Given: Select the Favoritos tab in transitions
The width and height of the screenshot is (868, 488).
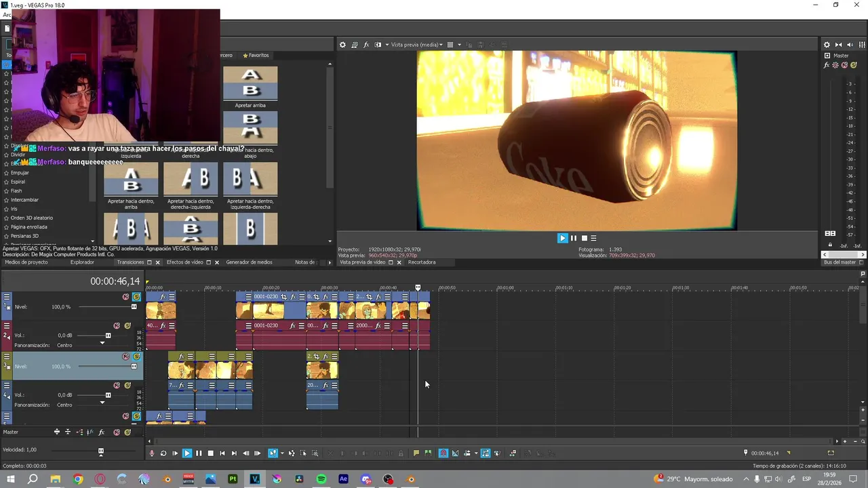Looking at the screenshot, I should pyautogui.click(x=256, y=55).
